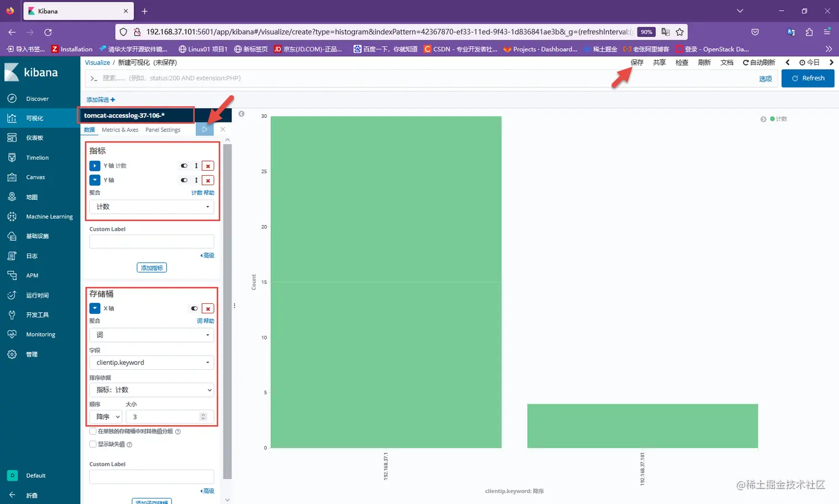Click the 大小 stepper arrows
The width and height of the screenshot is (839, 504).
[203, 417]
